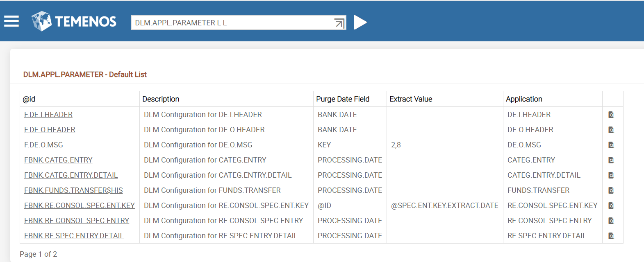View record icon for F.DE.O.HEADER row
Screen dimensions: 644x262
pos(611,130)
